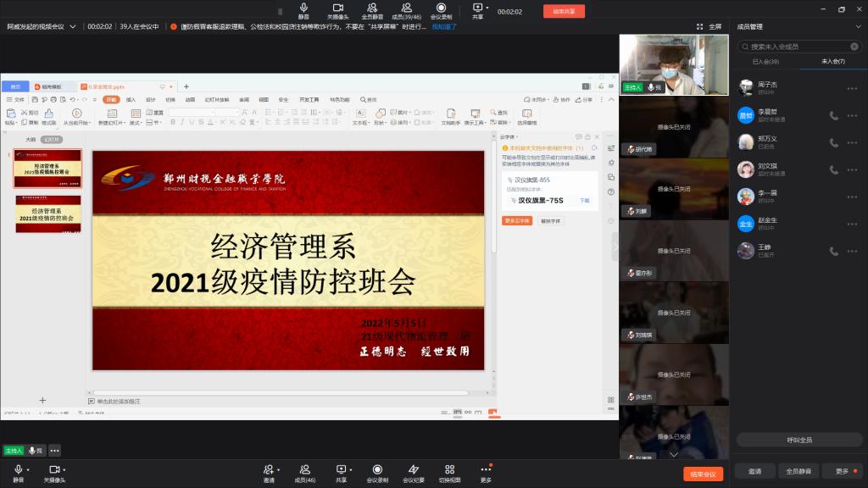The width and height of the screenshot is (868, 488).
Task: Open more options for 赵金生
Action: (852, 224)
